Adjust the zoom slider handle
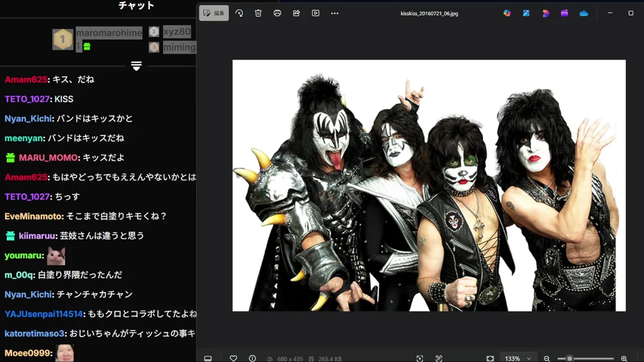This screenshot has height=362, width=644. [x=570, y=358]
